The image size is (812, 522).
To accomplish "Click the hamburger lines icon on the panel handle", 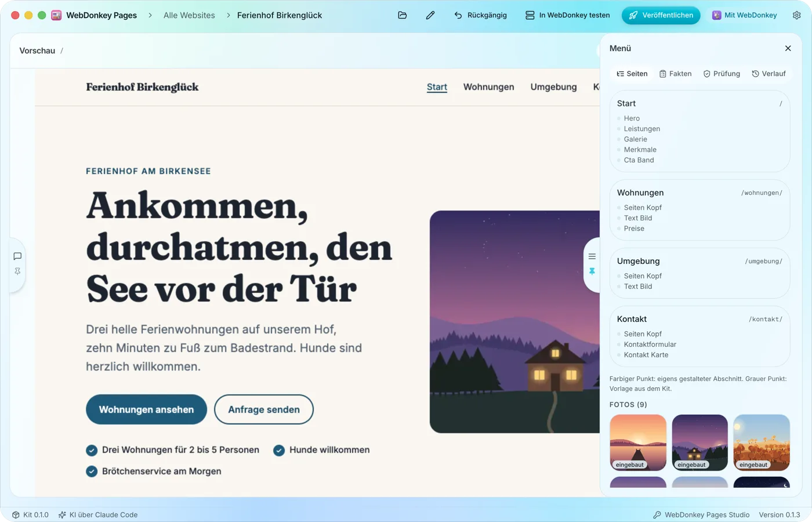I will (x=592, y=256).
